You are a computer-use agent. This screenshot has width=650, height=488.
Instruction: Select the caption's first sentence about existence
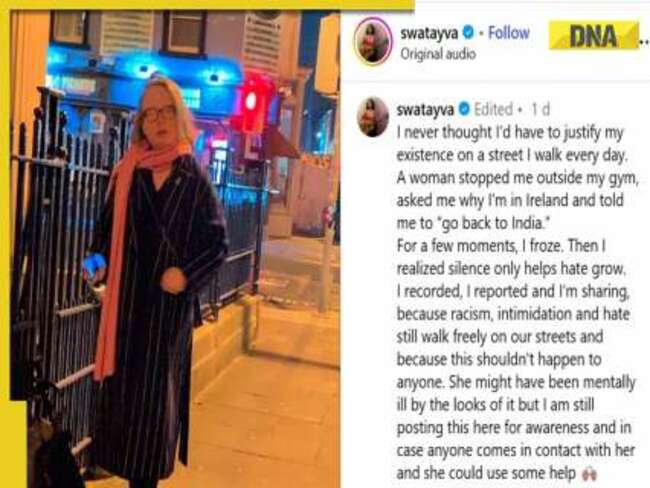(x=512, y=144)
